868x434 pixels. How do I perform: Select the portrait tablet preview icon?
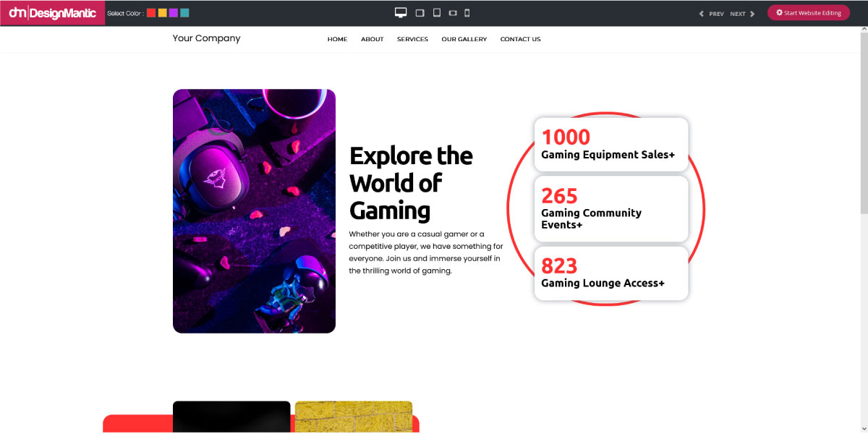point(437,13)
